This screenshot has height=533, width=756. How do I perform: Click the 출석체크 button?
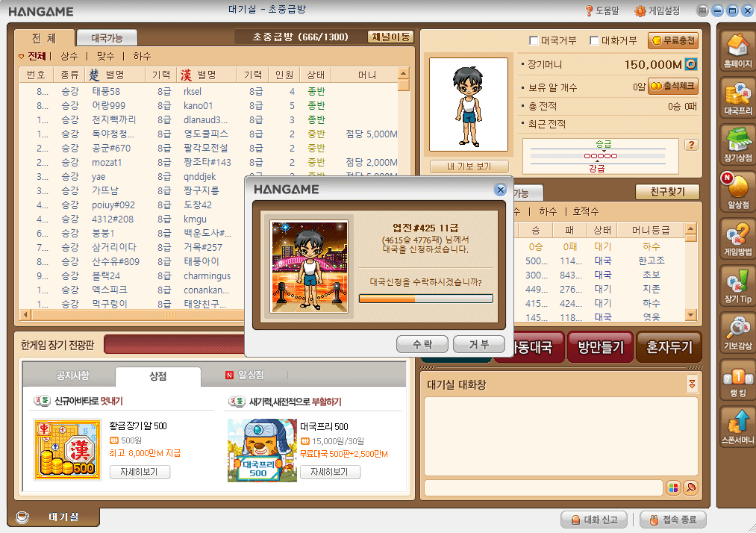point(672,87)
